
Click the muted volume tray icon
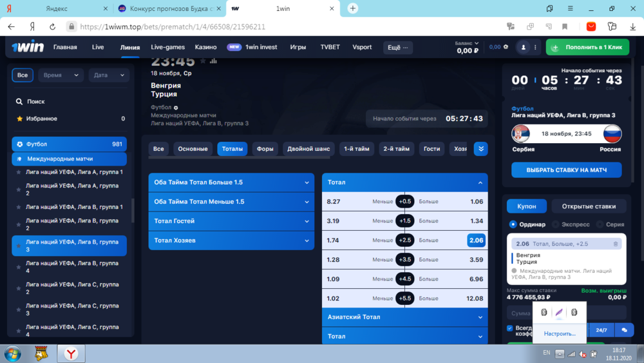click(x=582, y=354)
